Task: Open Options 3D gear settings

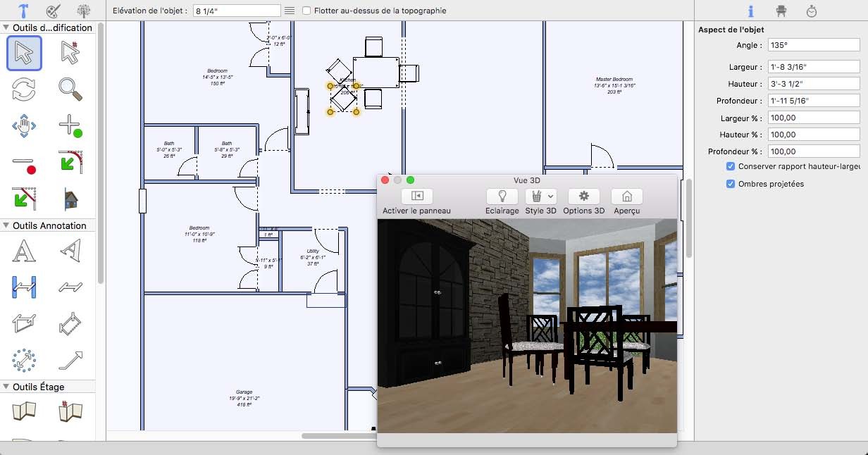Action: point(583,197)
